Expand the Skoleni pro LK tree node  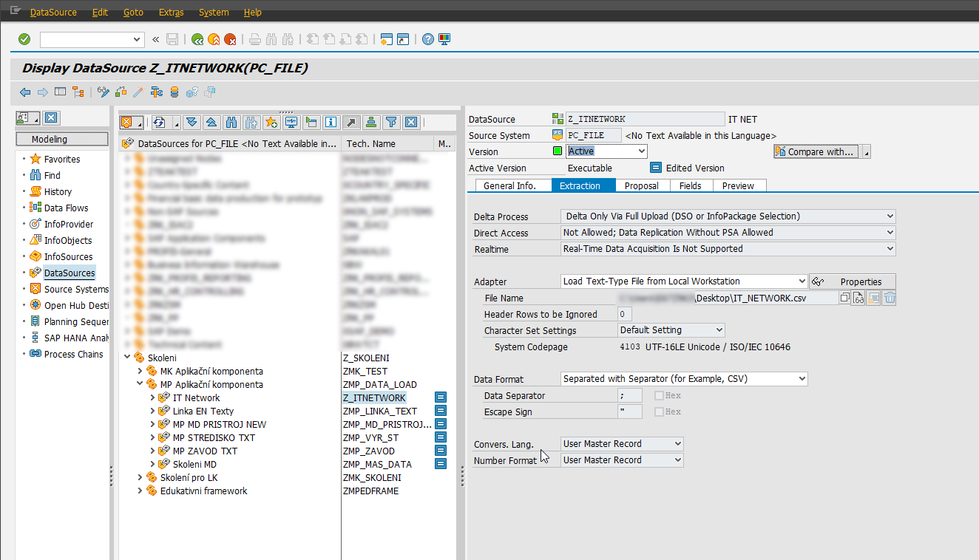coord(140,478)
